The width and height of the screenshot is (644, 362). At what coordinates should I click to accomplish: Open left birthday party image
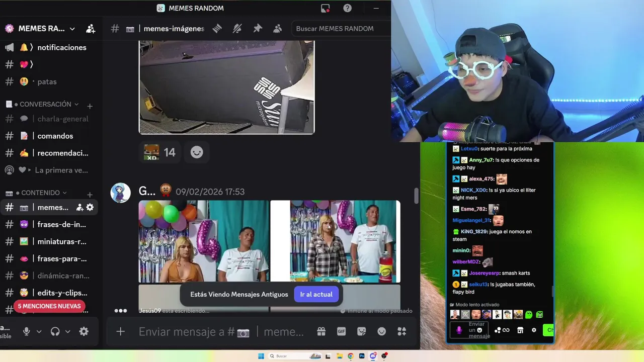tap(204, 241)
